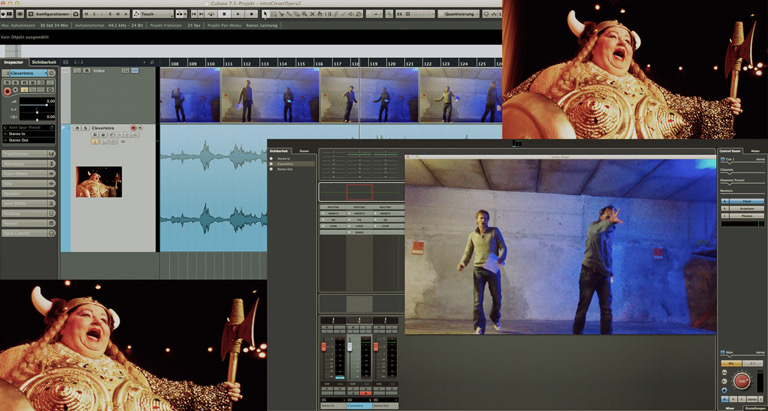Screen dimensions: 768x411
Task: Open the Stereo Out output routing
Action: 28,140
